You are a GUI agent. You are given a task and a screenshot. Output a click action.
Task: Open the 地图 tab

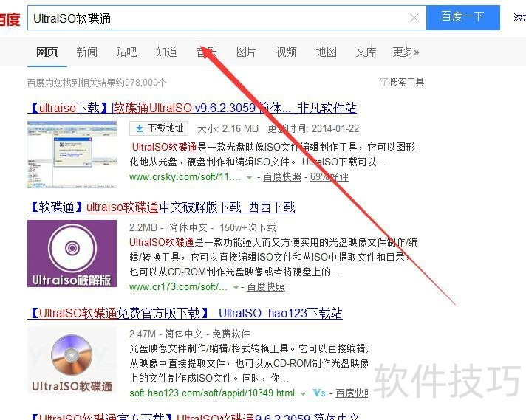click(x=326, y=52)
